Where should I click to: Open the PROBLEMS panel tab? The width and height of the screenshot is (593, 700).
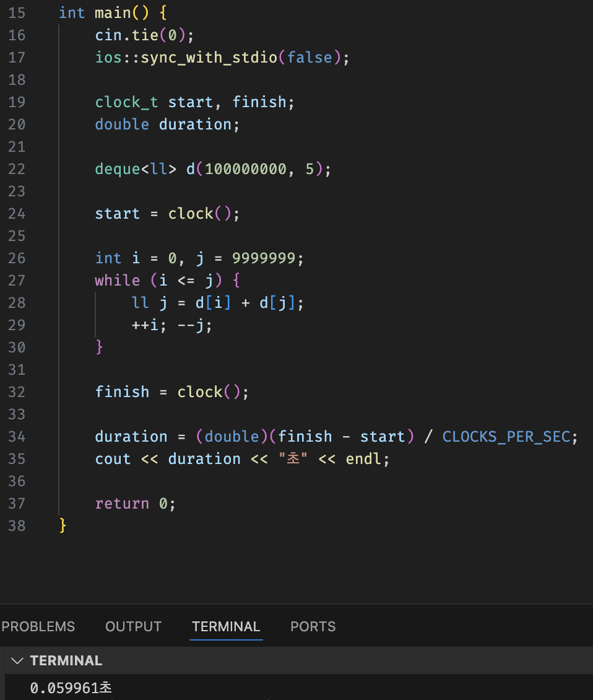[x=38, y=626]
